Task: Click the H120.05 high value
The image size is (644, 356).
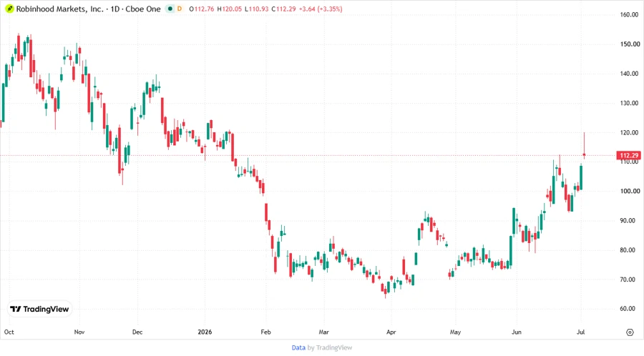Action: point(229,9)
